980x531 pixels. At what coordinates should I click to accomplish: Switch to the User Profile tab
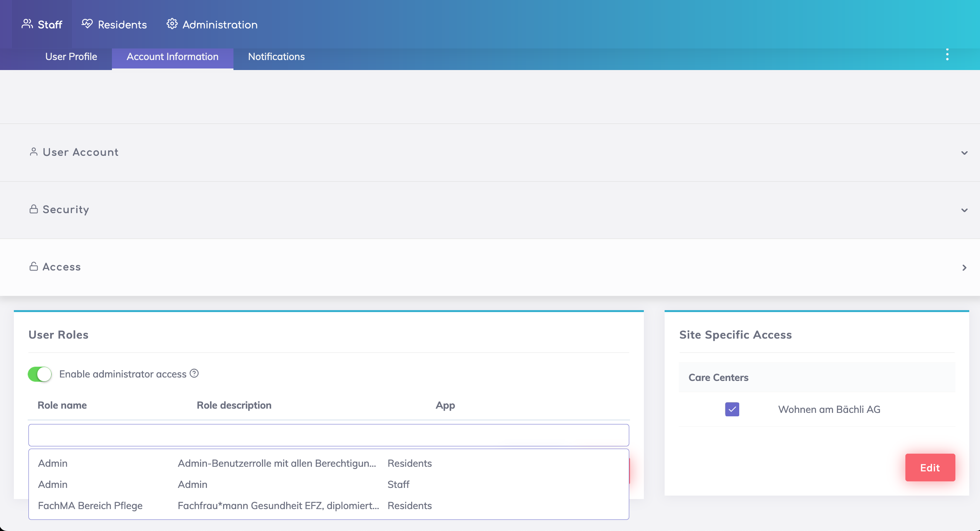click(x=71, y=57)
